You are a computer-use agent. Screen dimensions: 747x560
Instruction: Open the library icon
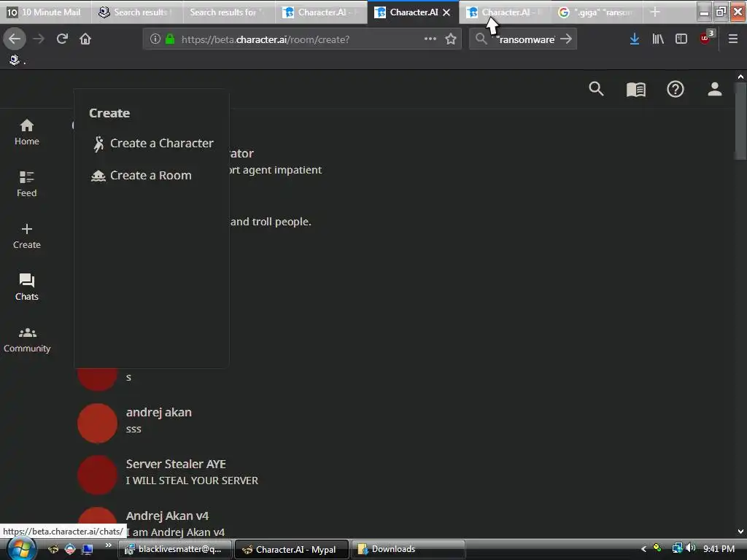pos(658,39)
